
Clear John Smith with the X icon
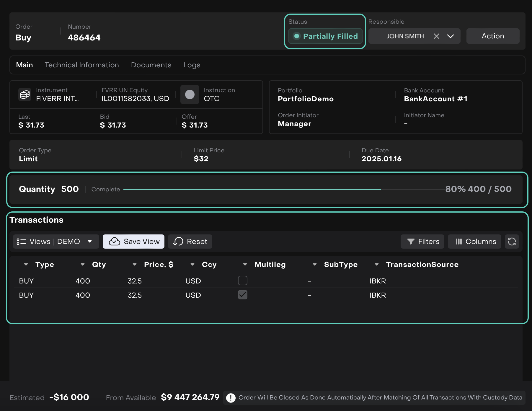[436, 36]
